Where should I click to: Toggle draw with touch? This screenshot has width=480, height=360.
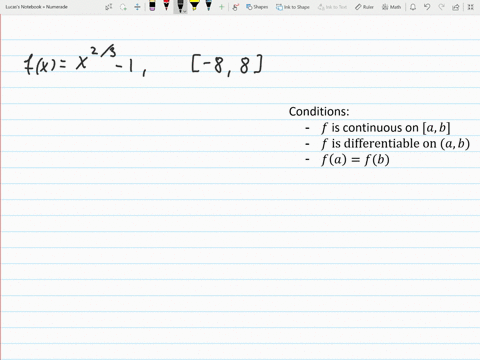tap(236, 7)
